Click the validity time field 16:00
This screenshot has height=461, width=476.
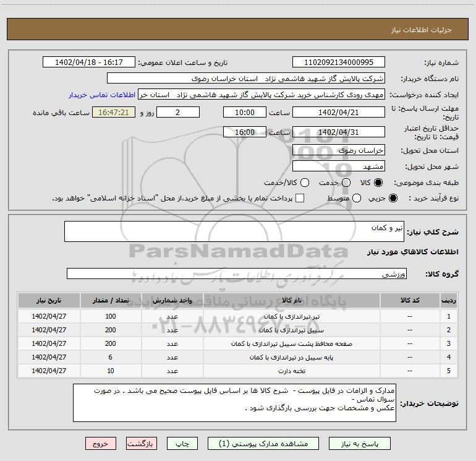click(x=245, y=132)
